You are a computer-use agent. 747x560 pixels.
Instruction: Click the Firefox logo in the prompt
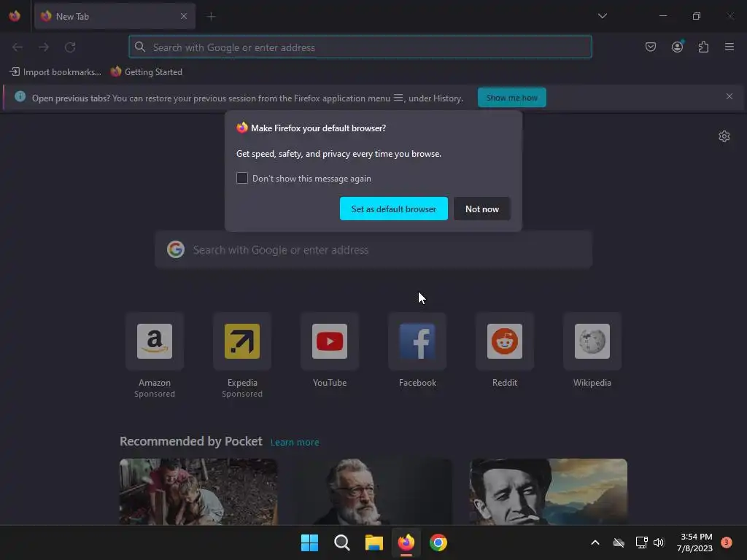click(x=242, y=128)
